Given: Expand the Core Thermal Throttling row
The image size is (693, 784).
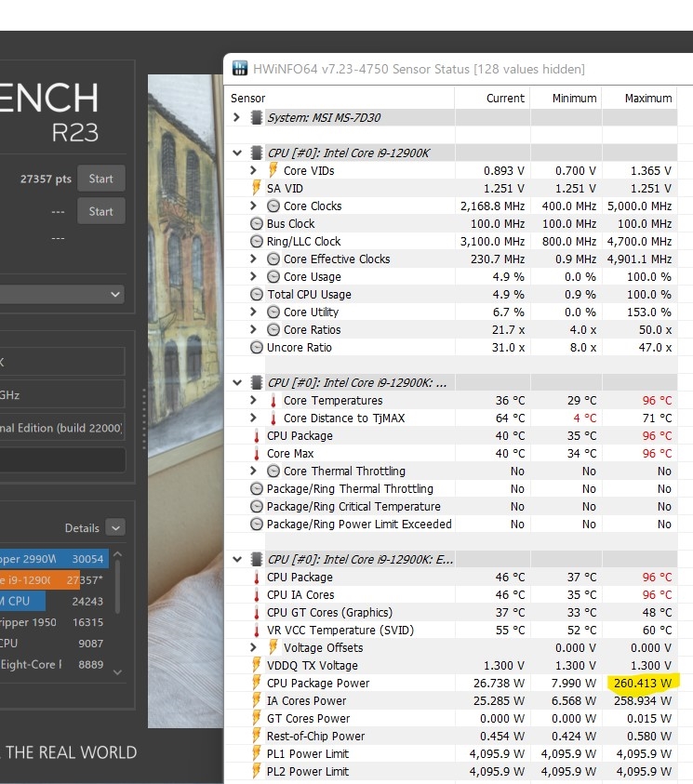Looking at the screenshot, I should coord(254,471).
